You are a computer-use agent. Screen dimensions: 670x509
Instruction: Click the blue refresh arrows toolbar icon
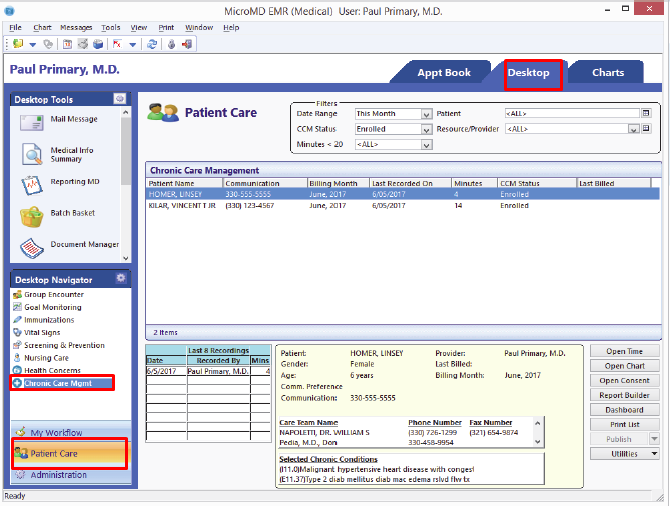(x=152, y=44)
